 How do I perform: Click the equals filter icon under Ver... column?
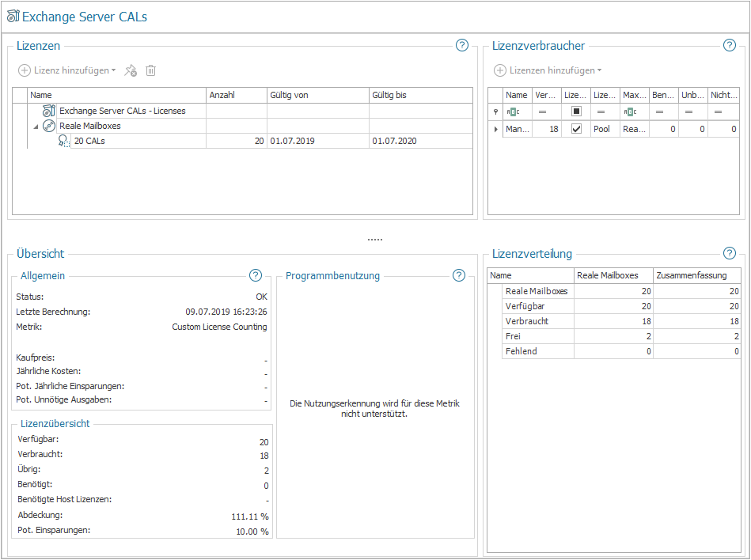(542, 112)
